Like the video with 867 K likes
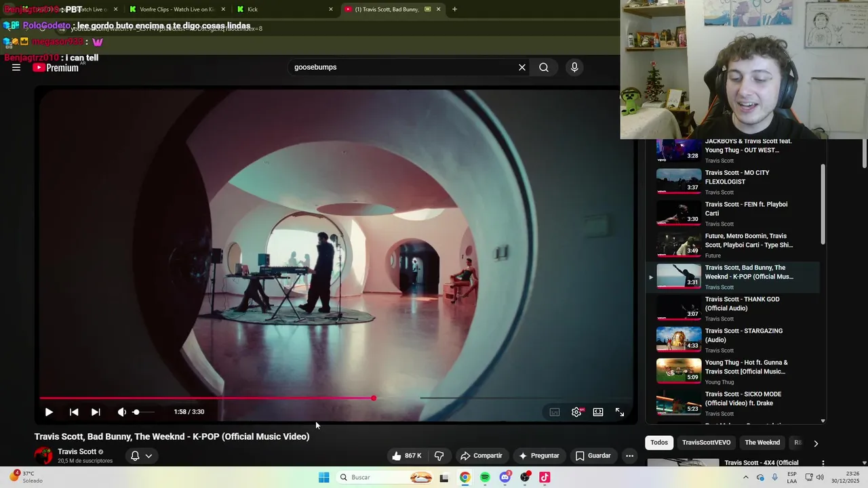868x488 pixels. [406, 455]
